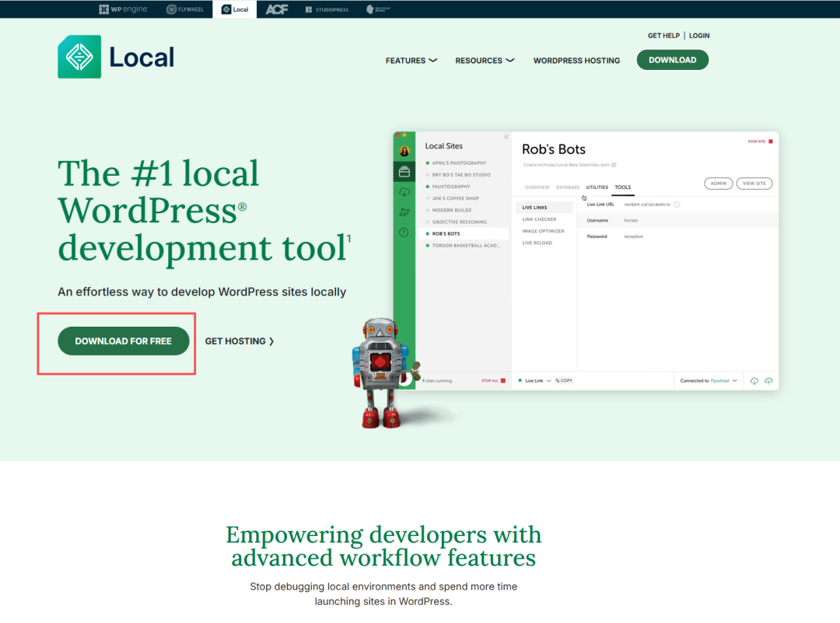The width and height of the screenshot is (840, 623).
Task: Open the Flywheel brand link
Action: (185, 9)
